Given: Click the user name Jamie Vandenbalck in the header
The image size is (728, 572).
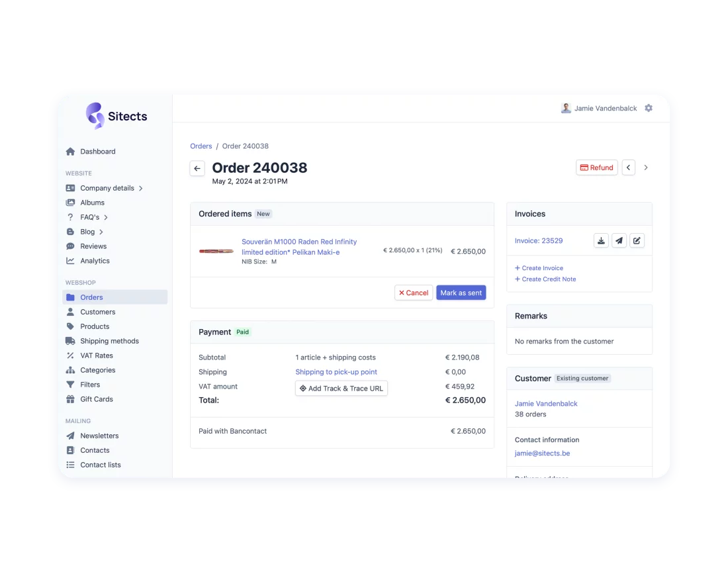Looking at the screenshot, I should click(606, 108).
